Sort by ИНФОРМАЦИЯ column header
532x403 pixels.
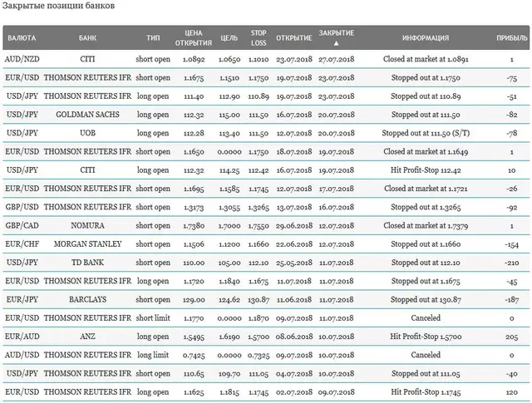pos(426,38)
